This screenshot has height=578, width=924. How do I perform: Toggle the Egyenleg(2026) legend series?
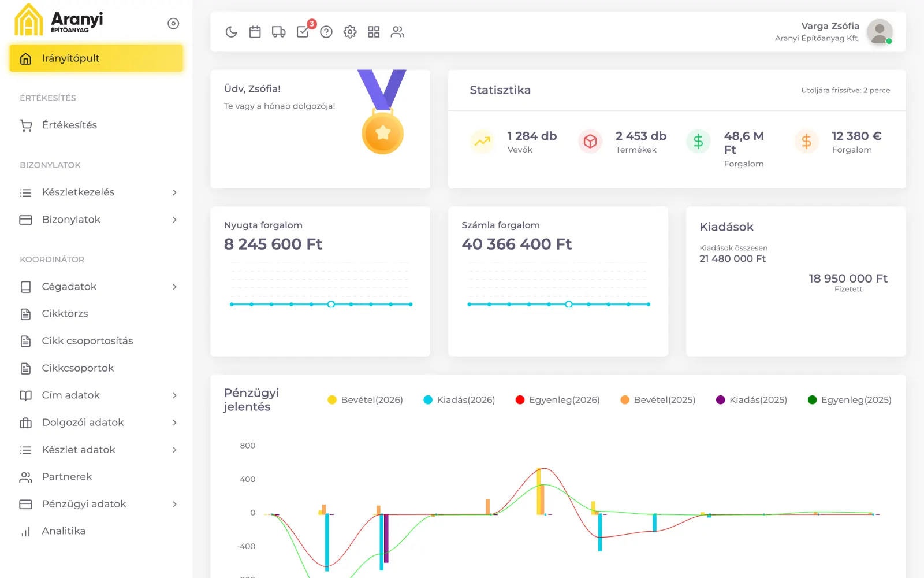pyautogui.click(x=557, y=400)
